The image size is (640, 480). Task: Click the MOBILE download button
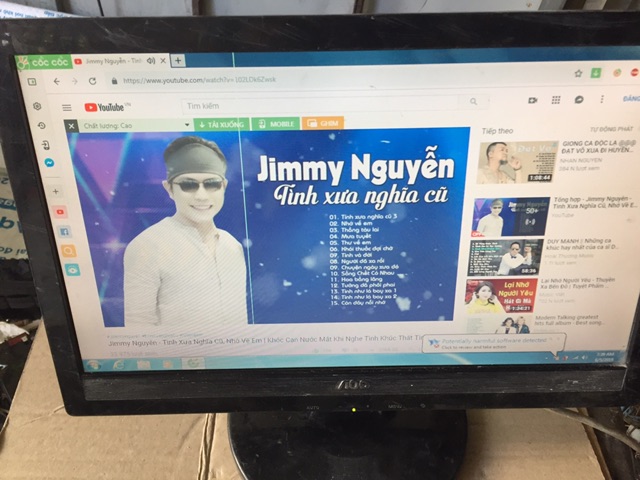tap(274, 123)
